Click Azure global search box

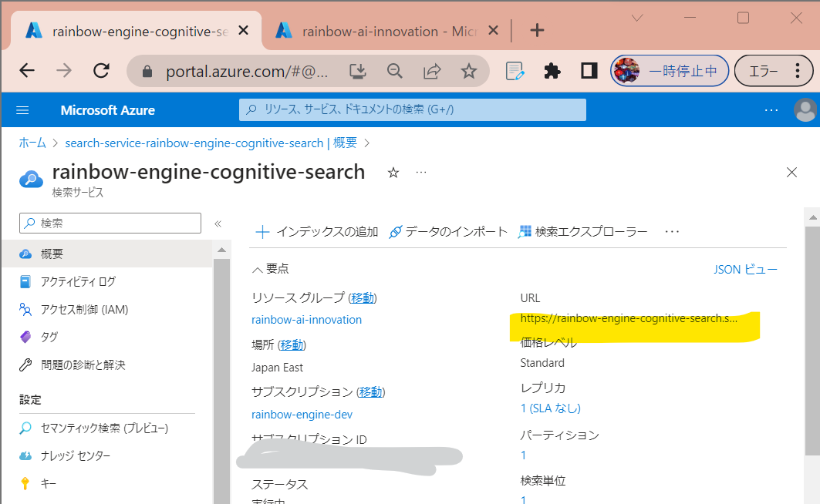pos(413,109)
